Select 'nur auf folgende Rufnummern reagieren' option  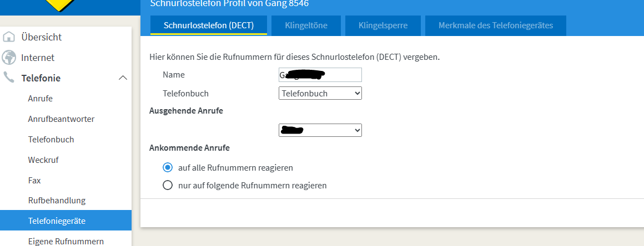tap(168, 186)
